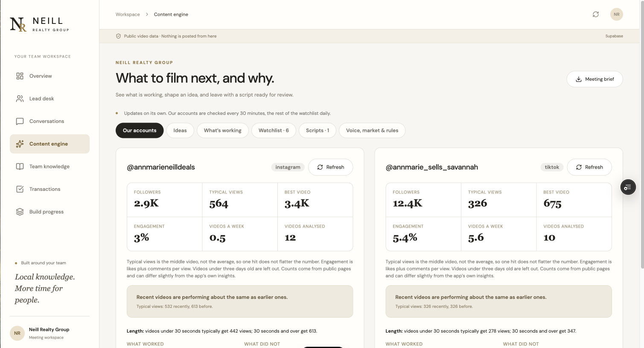
Task: Click the Neill Realty Group workspace name in footer
Action: coord(49,330)
